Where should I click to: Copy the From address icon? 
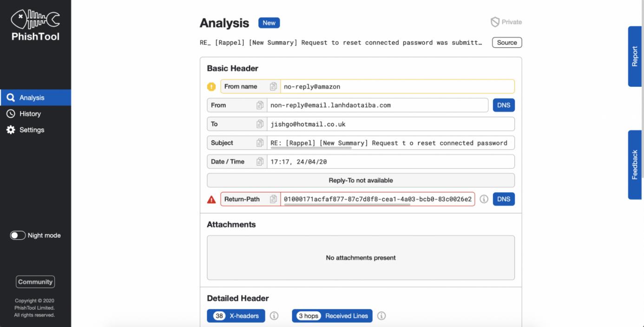[x=260, y=105]
